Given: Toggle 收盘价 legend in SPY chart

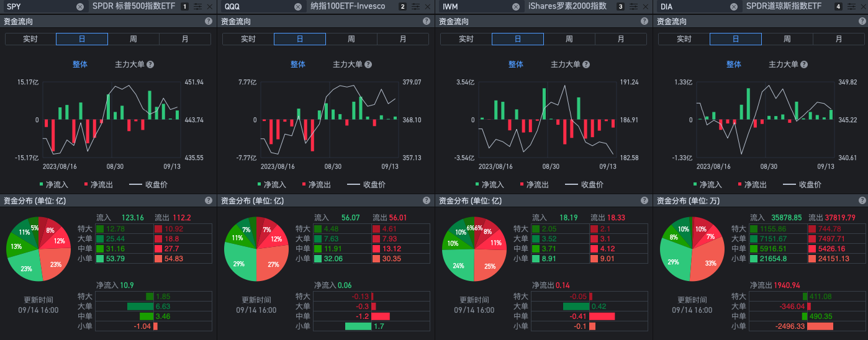Looking at the screenshot, I should [148, 185].
